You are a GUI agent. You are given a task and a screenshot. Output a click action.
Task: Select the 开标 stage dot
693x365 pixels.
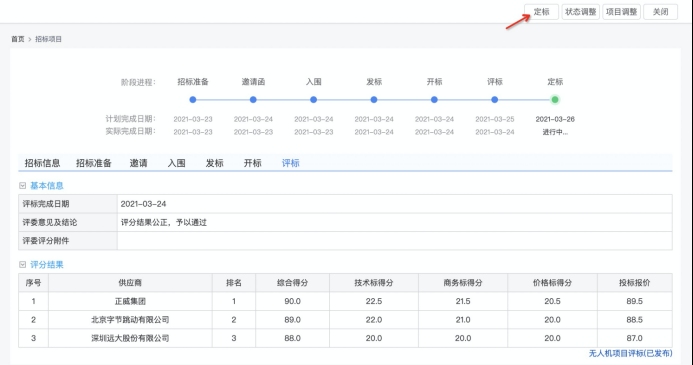[x=434, y=99]
